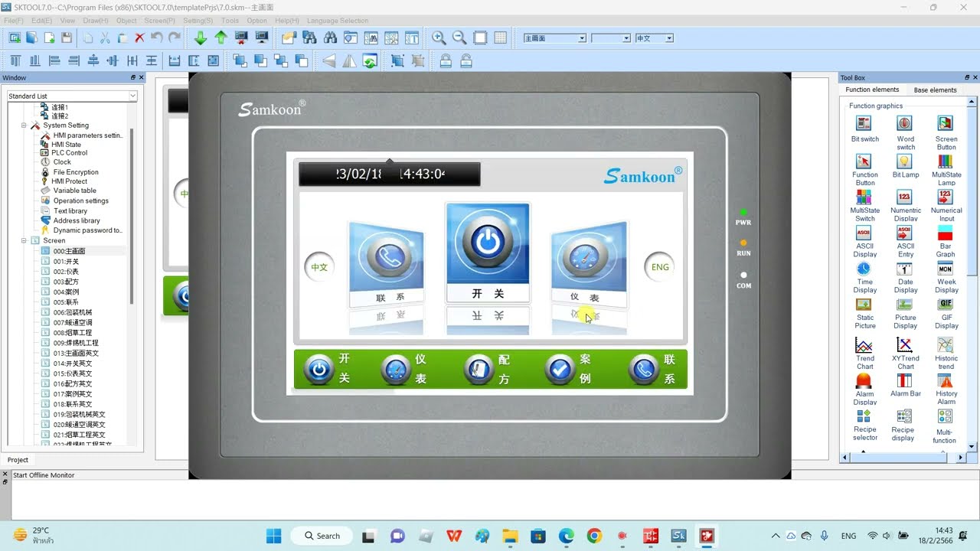Click the ENG round button on HMI
980x551 pixels.
660,267
